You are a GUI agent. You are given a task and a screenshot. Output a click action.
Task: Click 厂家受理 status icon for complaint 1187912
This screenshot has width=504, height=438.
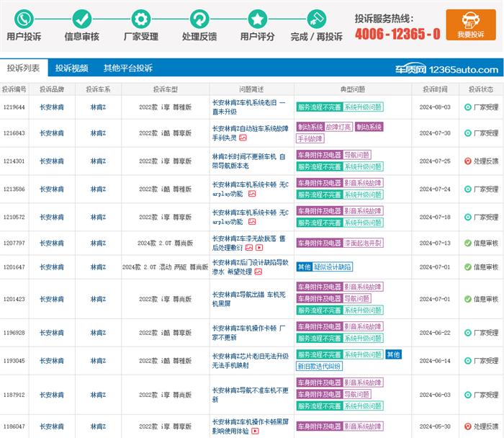click(468, 395)
